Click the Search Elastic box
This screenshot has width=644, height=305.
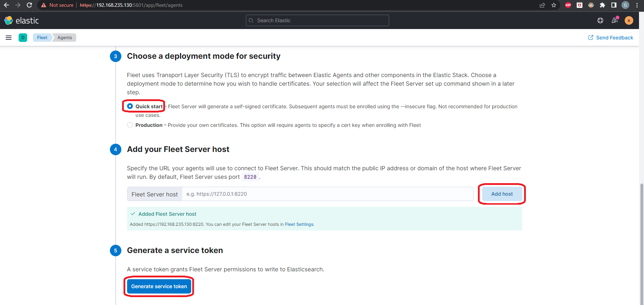point(318,20)
